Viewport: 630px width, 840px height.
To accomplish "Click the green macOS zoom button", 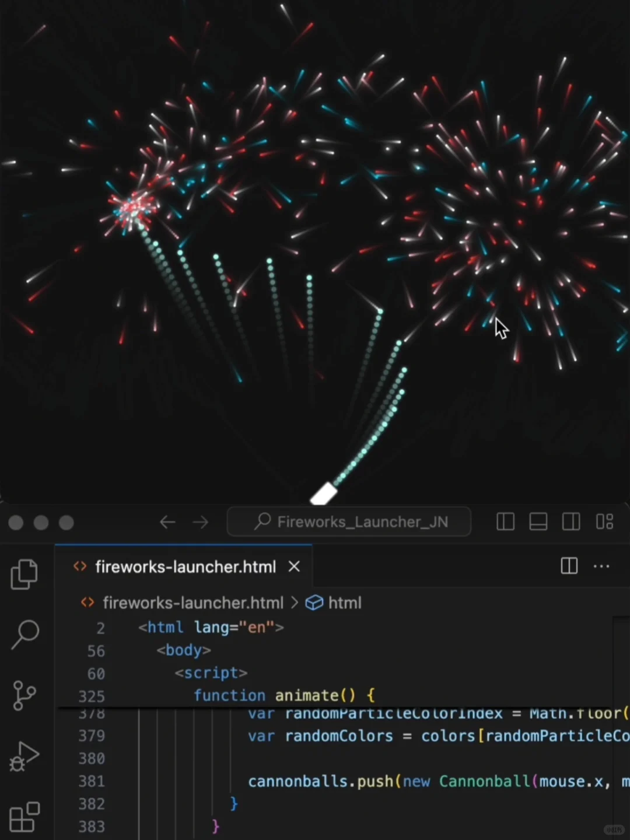I will coord(66,523).
